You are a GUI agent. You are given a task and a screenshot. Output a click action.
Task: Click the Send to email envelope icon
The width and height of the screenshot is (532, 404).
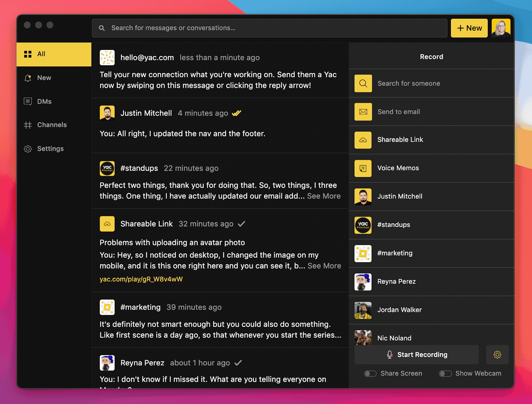point(363,112)
